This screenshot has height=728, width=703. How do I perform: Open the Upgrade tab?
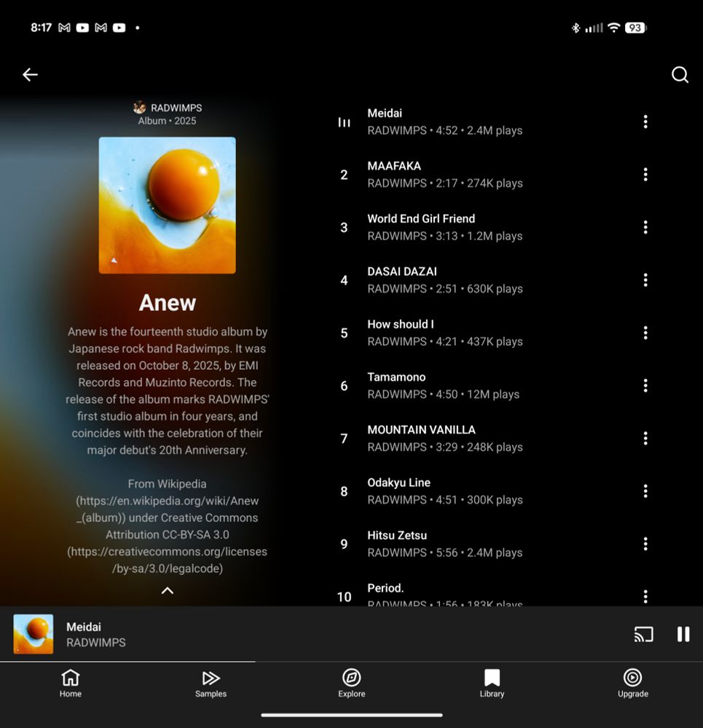click(x=633, y=684)
